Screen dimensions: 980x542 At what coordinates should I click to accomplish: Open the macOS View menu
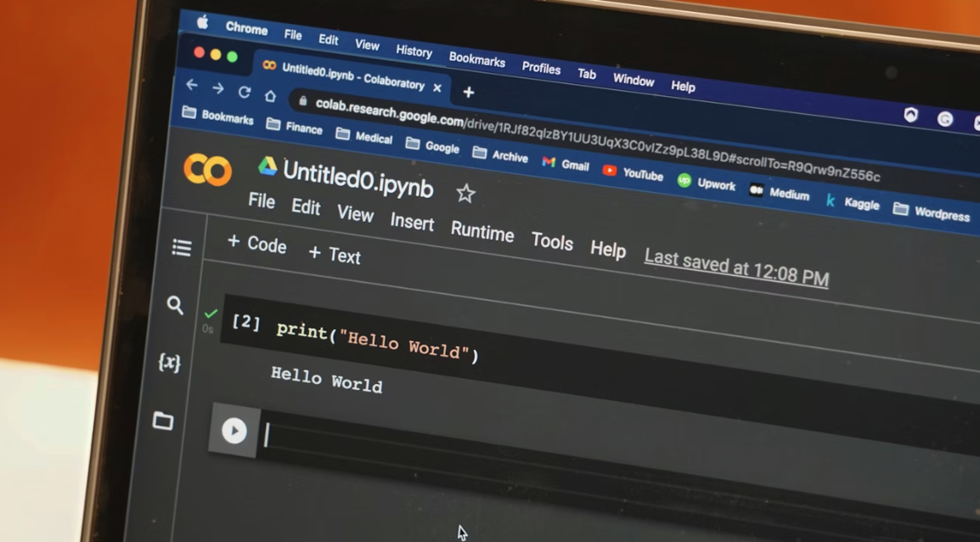point(367,45)
